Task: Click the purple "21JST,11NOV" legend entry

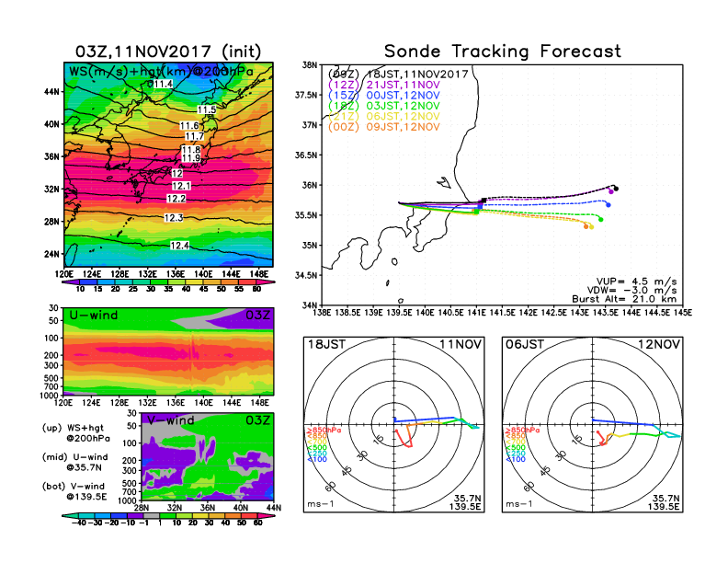Action: coord(384,85)
